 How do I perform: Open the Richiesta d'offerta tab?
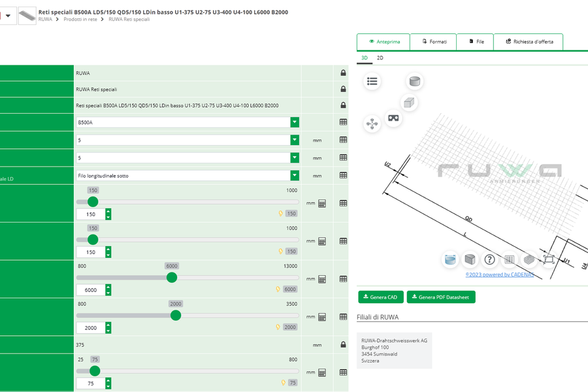point(529,42)
